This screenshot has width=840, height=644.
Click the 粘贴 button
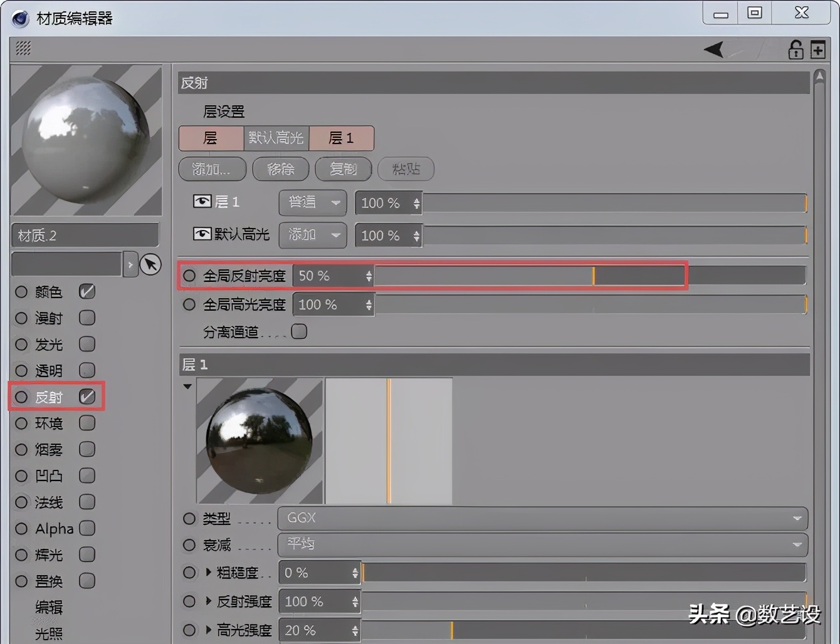[406, 169]
